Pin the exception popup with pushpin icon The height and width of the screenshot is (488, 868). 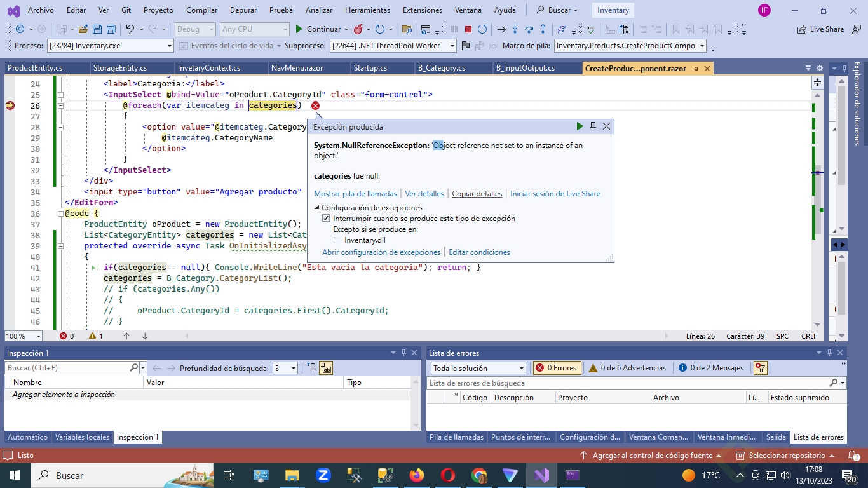pos(593,126)
